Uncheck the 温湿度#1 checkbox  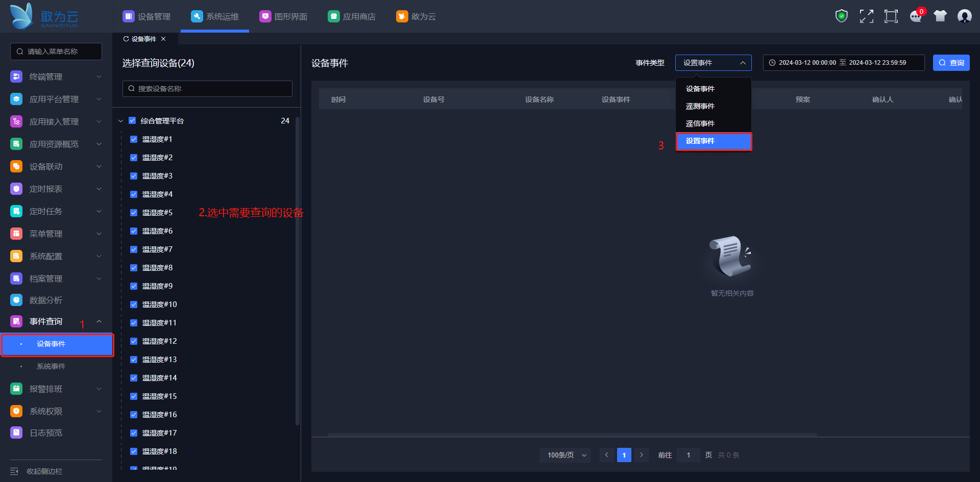pos(134,139)
